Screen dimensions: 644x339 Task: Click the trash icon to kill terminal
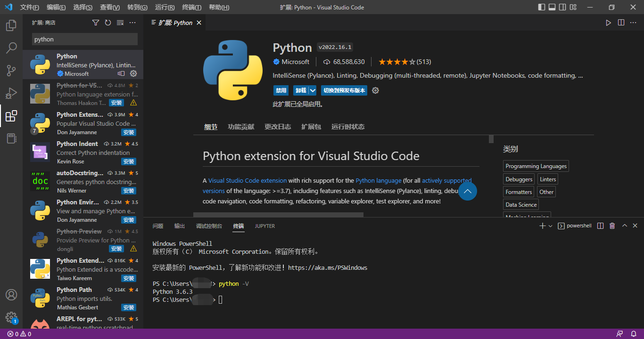click(612, 226)
